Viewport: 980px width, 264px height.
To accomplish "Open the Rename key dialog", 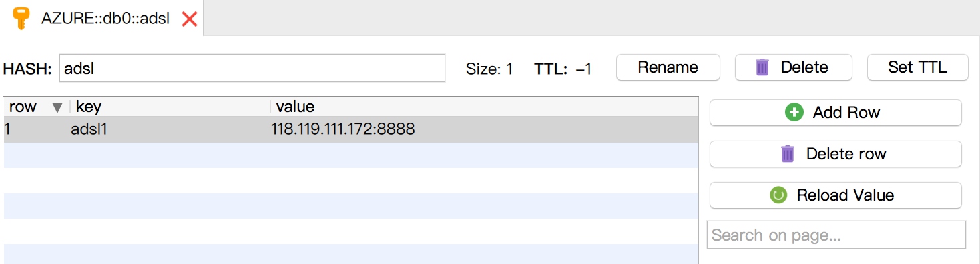I will point(668,67).
